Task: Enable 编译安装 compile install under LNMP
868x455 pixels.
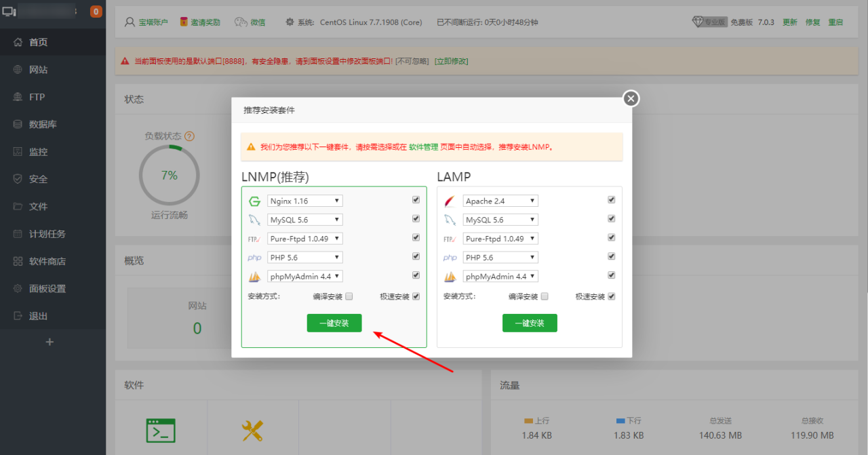Action: coord(349,296)
